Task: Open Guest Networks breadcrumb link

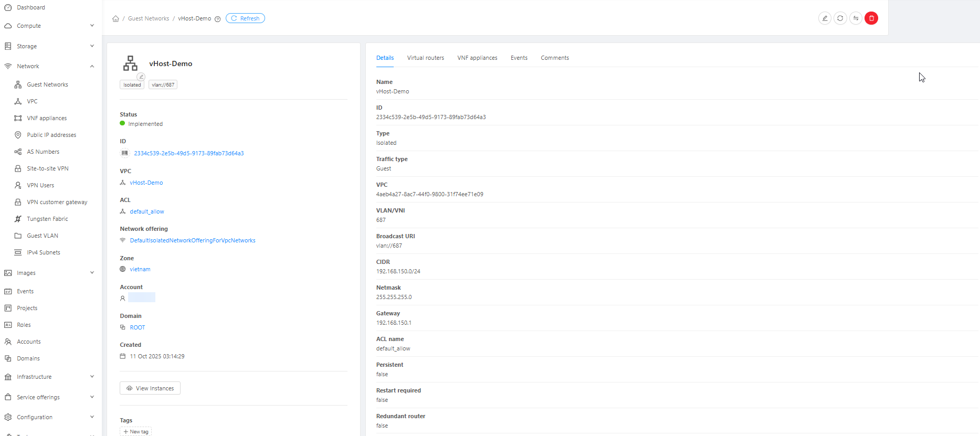Action: click(x=149, y=18)
